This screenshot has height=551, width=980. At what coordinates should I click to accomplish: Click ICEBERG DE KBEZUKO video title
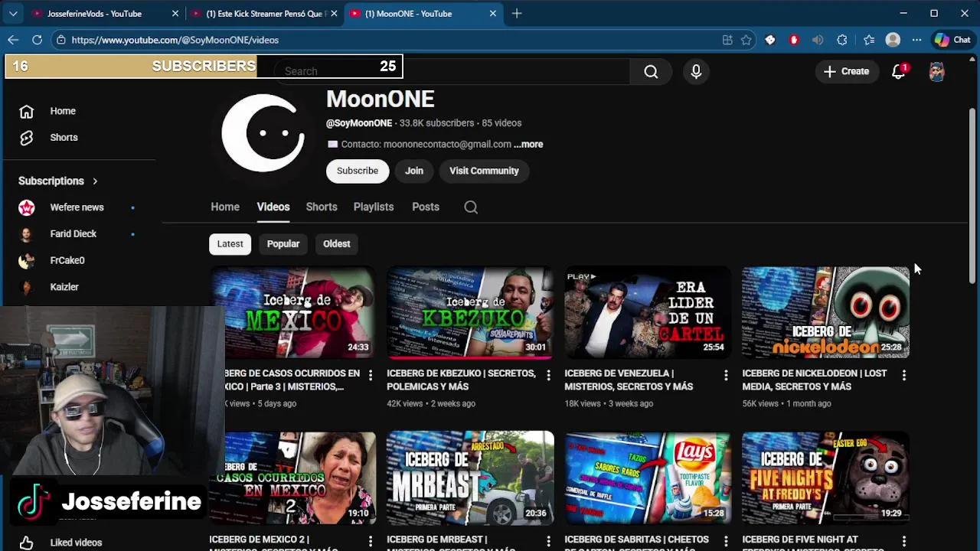(461, 380)
